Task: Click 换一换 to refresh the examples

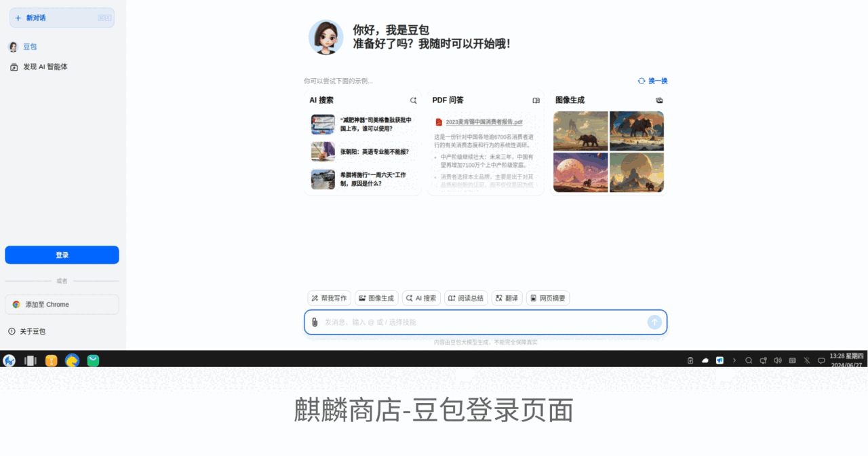Action: (x=652, y=81)
